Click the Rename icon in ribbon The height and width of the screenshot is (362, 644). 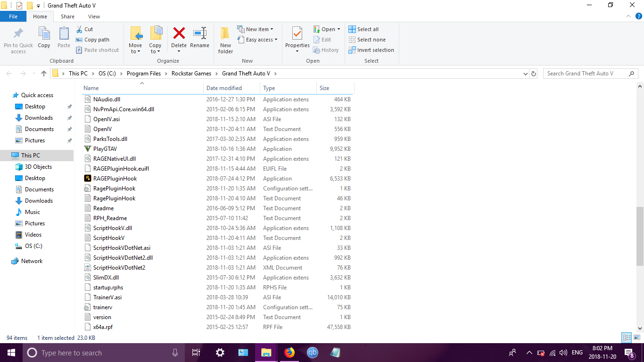coord(199,33)
